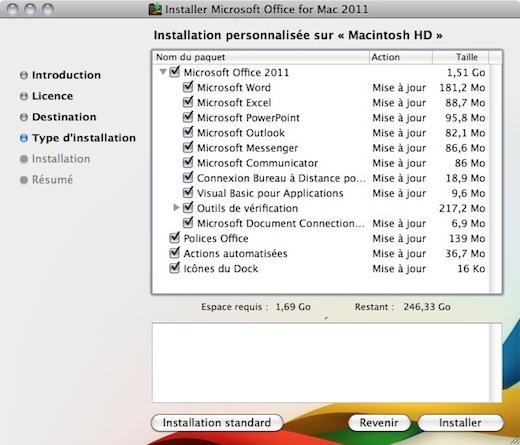This screenshot has height=445, width=520.
Task: Select the Licence step in sidebar
Action: (x=52, y=96)
